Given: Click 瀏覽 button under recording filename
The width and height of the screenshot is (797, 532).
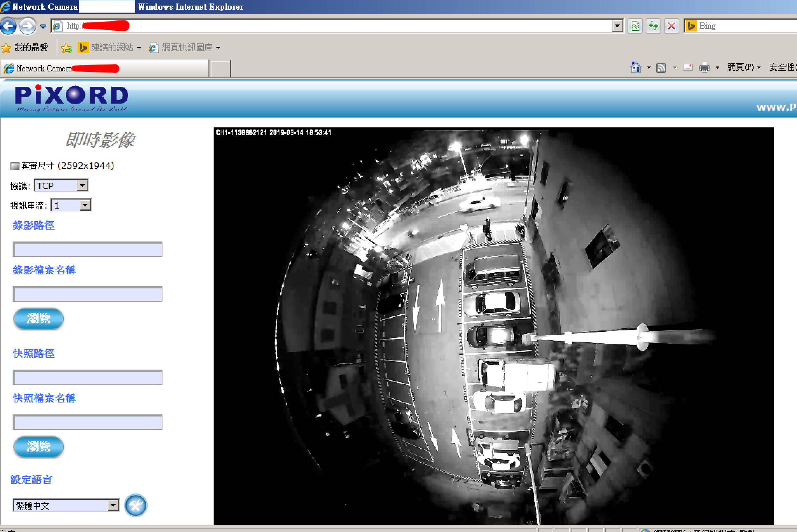Looking at the screenshot, I should tap(39, 318).
